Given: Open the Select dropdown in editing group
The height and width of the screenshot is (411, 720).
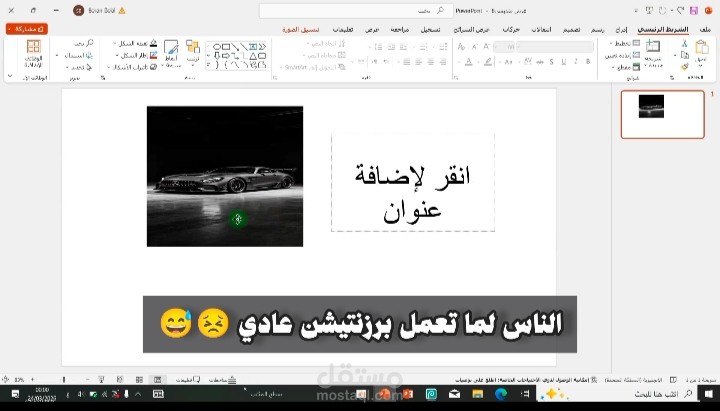Looking at the screenshot, I should point(79,67).
